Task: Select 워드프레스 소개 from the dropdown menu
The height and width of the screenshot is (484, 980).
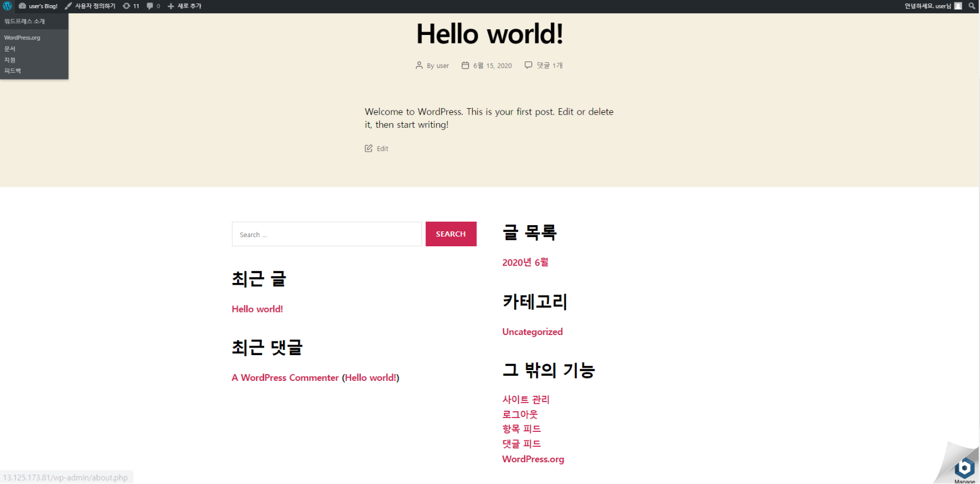Action: pyautogui.click(x=25, y=21)
